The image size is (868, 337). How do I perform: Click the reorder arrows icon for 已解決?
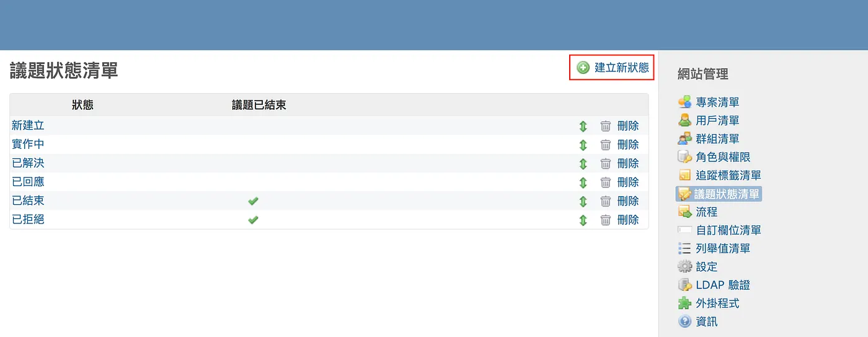click(x=583, y=164)
